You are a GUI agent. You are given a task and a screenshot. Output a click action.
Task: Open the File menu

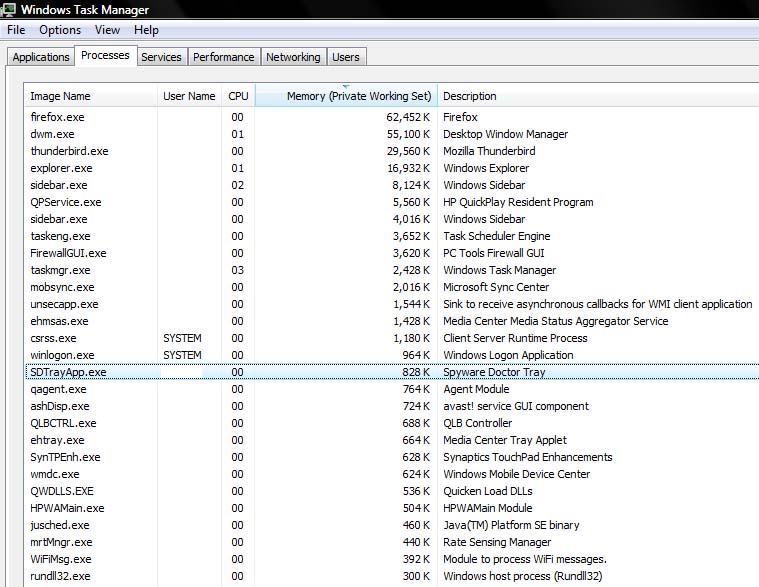click(16, 30)
